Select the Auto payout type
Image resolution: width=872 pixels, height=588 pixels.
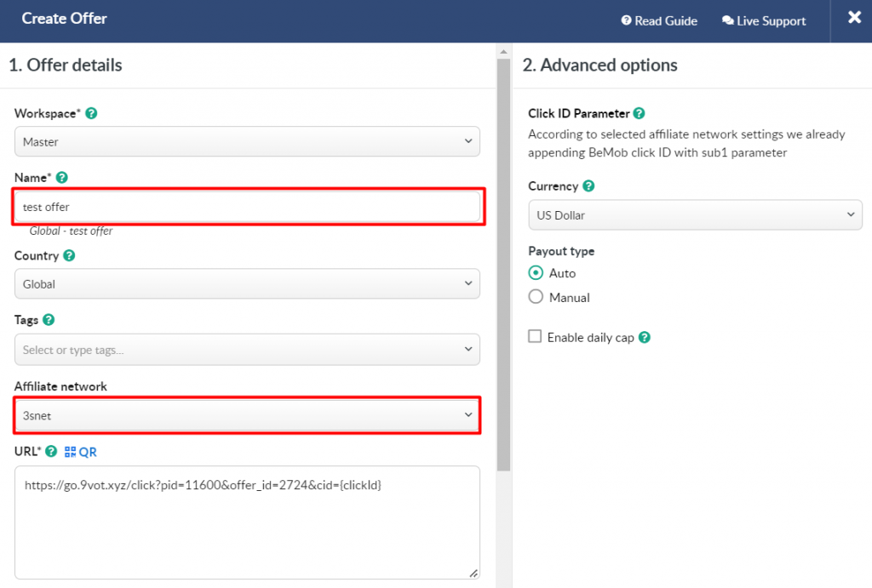[536, 273]
